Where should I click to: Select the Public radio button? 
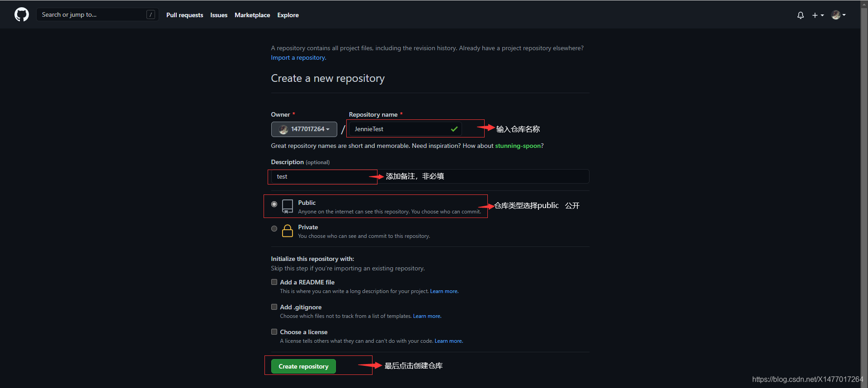click(274, 204)
